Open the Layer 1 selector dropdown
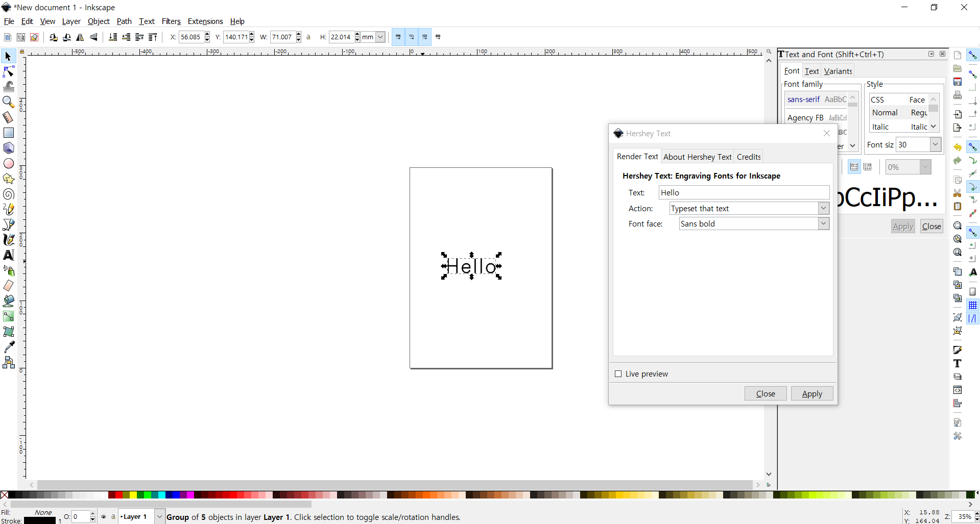The width and height of the screenshot is (980, 524). [159, 517]
